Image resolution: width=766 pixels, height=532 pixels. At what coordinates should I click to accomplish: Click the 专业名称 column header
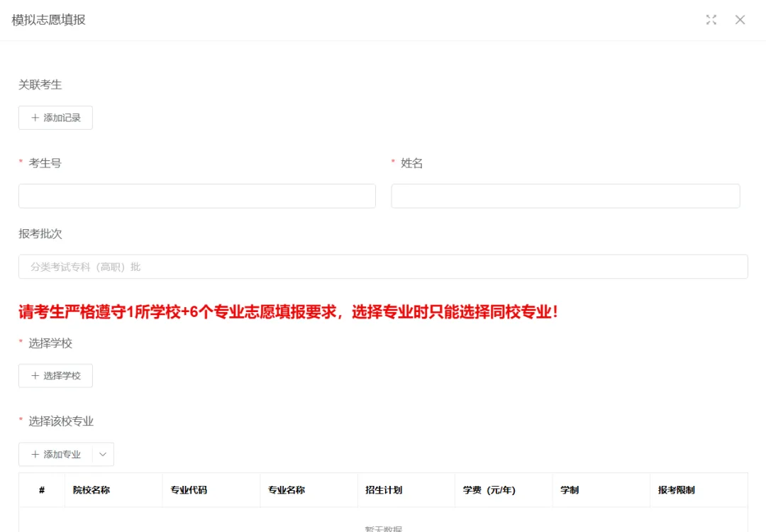pyautogui.click(x=309, y=490)
